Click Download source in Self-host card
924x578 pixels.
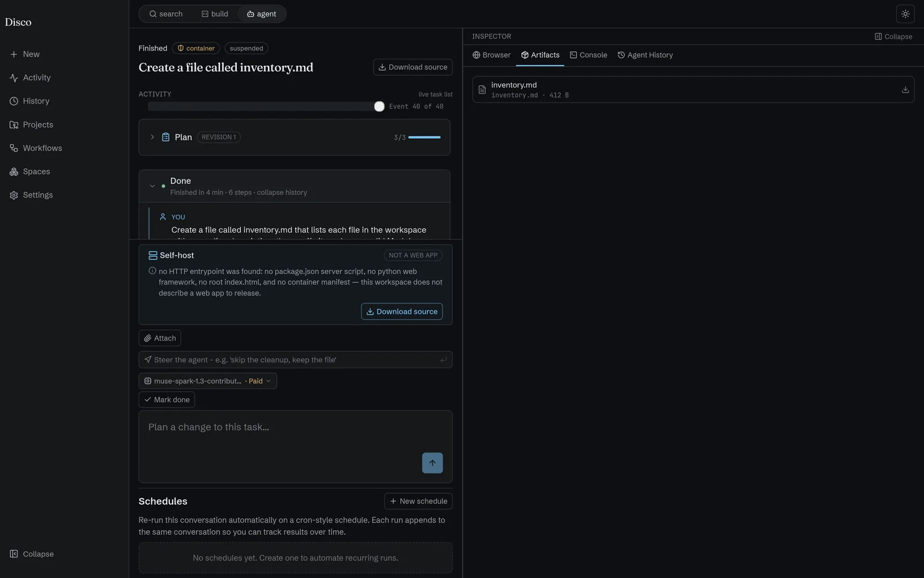(402, 312)
